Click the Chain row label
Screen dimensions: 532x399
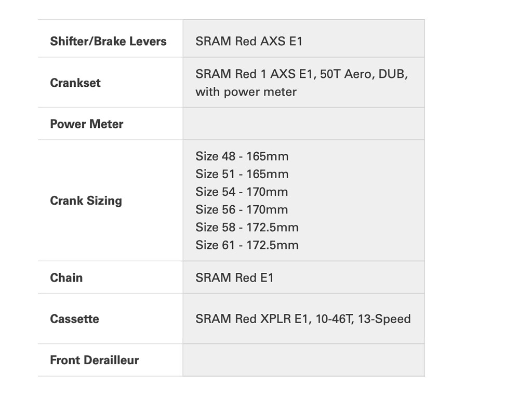(66, 277)
